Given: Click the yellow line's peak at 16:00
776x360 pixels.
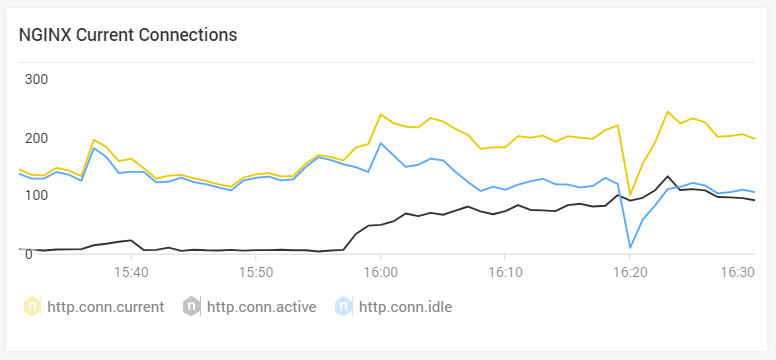Looking at the screenshot, I should (381, 114).
